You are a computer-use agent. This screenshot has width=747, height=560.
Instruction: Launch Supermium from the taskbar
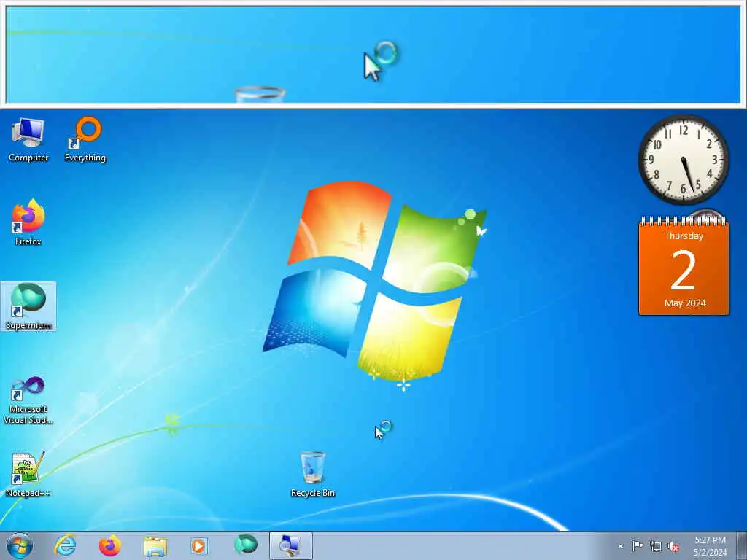tap(246, 545)
